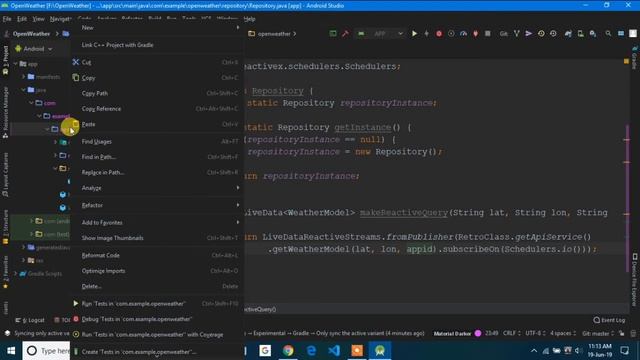Click the Git Revert icon
This screenshot has width=640, height=360.
click(x=553, y=33)
